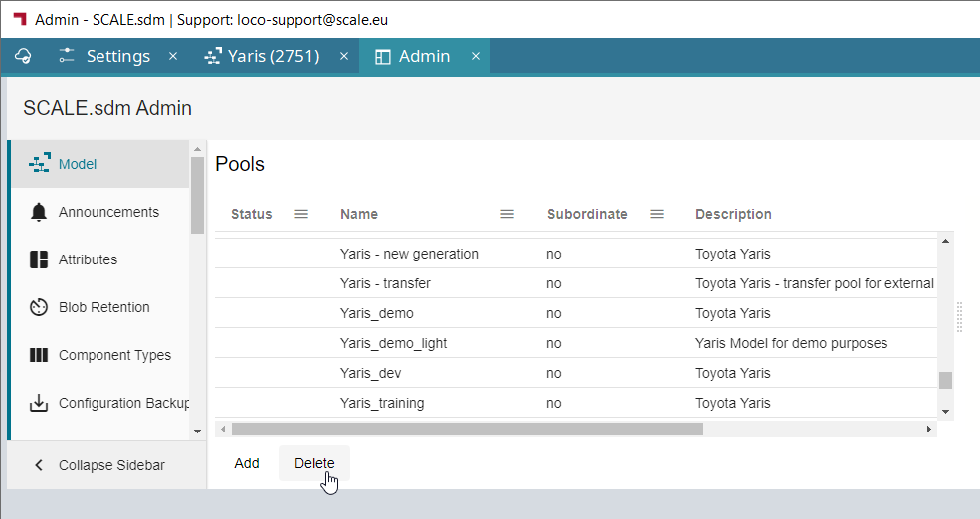Click the Collapse Sidebar chevron icon

coord(39,465)
